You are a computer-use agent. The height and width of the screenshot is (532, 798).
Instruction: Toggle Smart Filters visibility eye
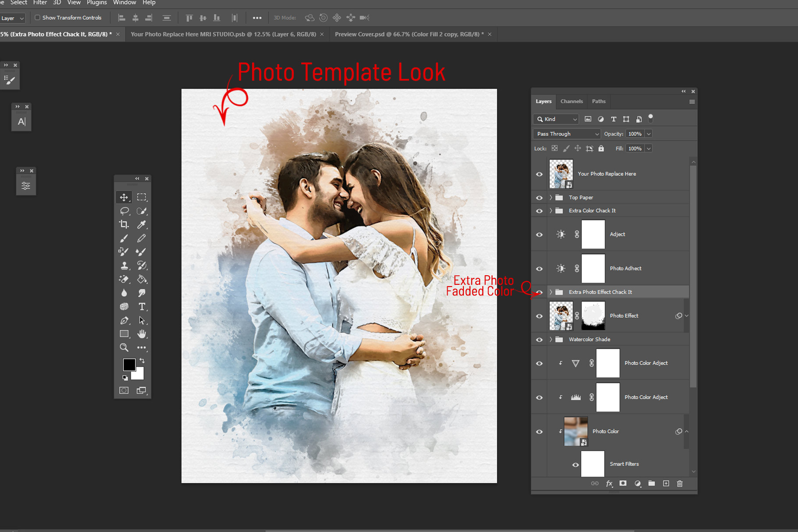click(x=575, y=465)
